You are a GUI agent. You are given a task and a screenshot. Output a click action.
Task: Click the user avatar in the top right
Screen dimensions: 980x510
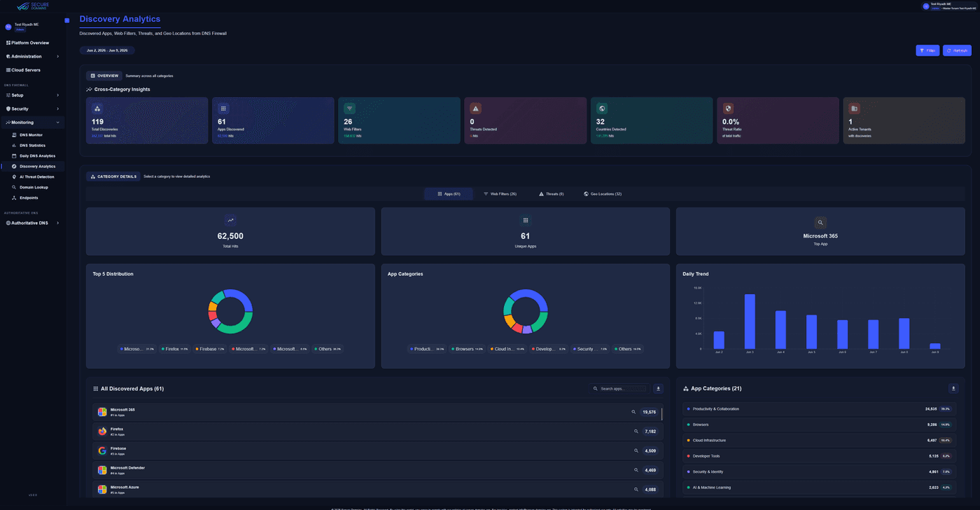pos(926,6)
